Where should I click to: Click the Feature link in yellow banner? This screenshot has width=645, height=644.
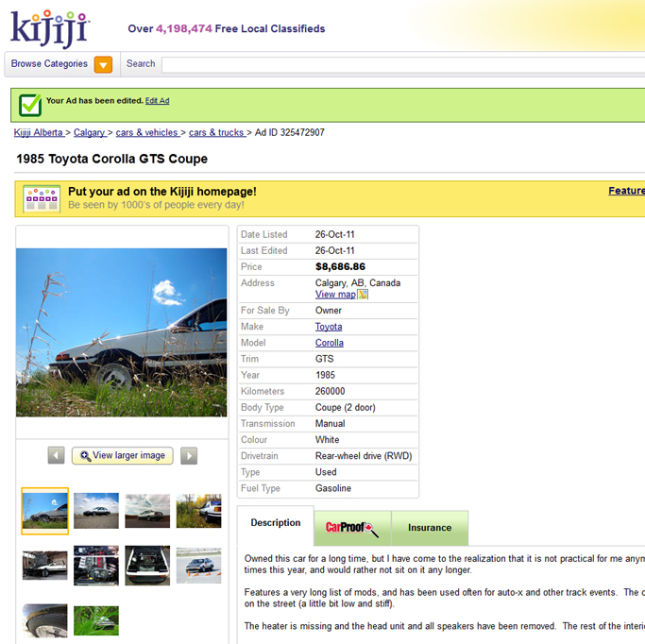coord(626,191)
